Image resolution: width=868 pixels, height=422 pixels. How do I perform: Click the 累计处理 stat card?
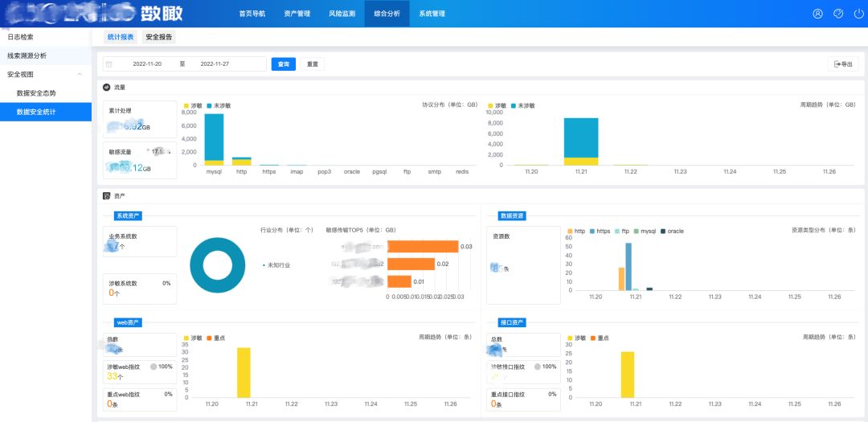point(140,119)
